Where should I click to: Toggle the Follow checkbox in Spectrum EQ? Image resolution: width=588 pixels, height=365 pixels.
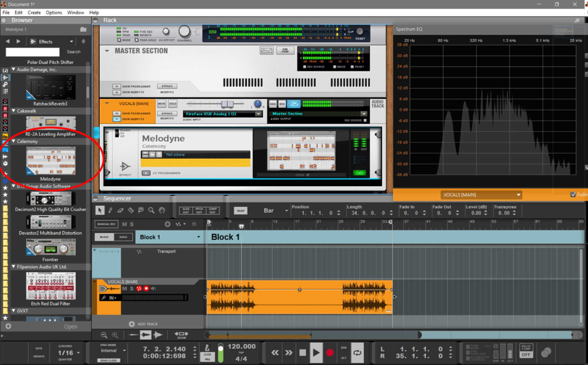(573, 195)
